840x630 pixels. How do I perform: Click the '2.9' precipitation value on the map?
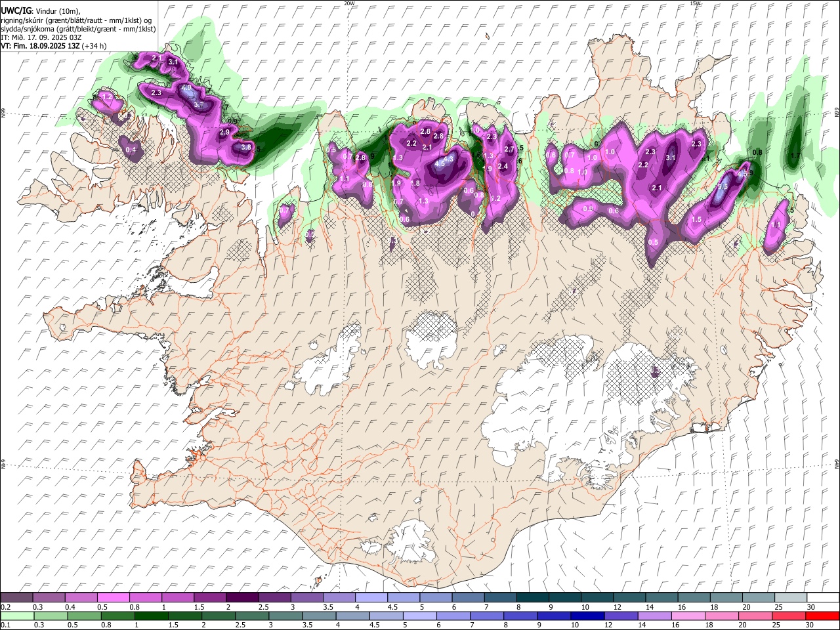(224, 133)
